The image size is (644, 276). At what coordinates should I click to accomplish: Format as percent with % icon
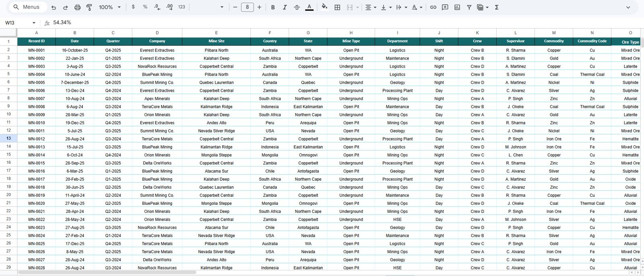(x=145, y=7)
